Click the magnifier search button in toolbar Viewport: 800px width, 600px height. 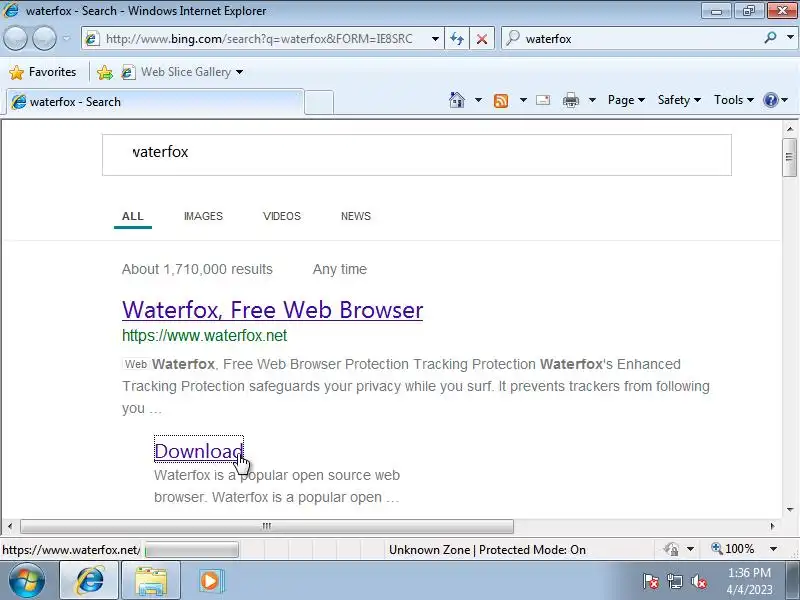pyautogui.click(x=770, y=38)
